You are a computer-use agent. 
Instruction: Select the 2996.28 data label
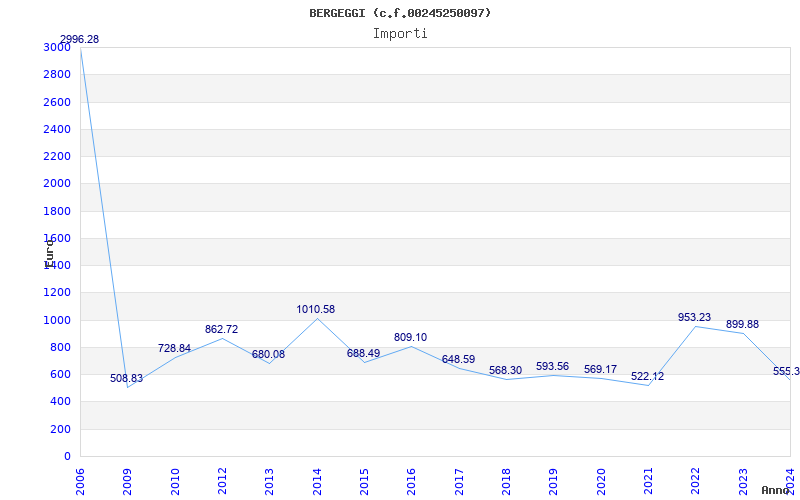click(79, 39)
